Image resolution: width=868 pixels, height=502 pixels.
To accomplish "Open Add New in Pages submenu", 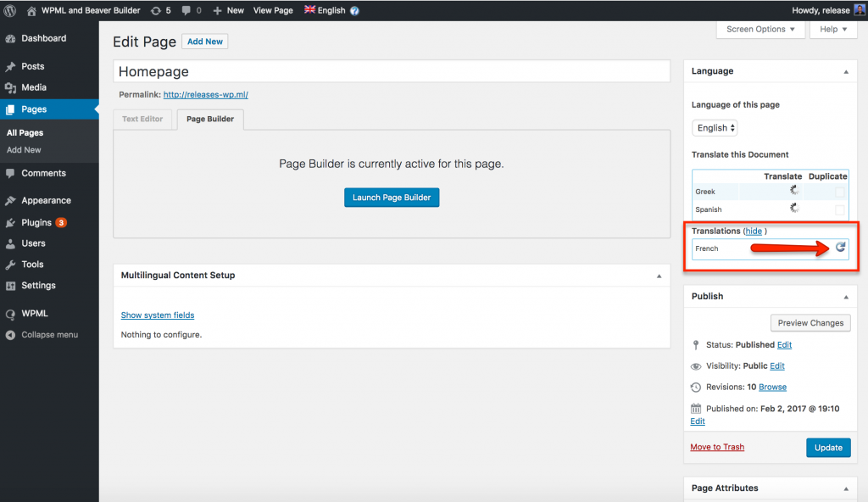I will tap(24, 150).
